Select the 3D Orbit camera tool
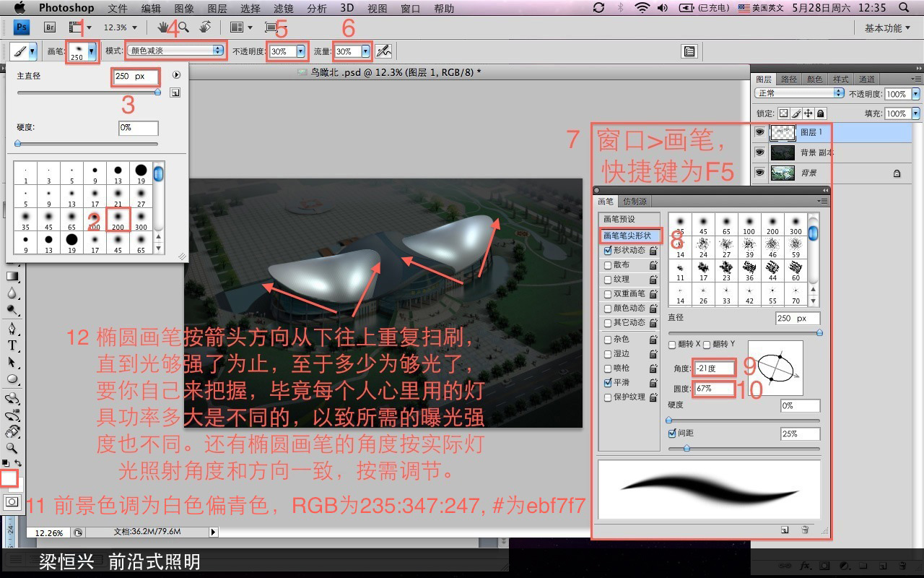The width and height of the screenshot is (924, 578). [x=12, y=416]
